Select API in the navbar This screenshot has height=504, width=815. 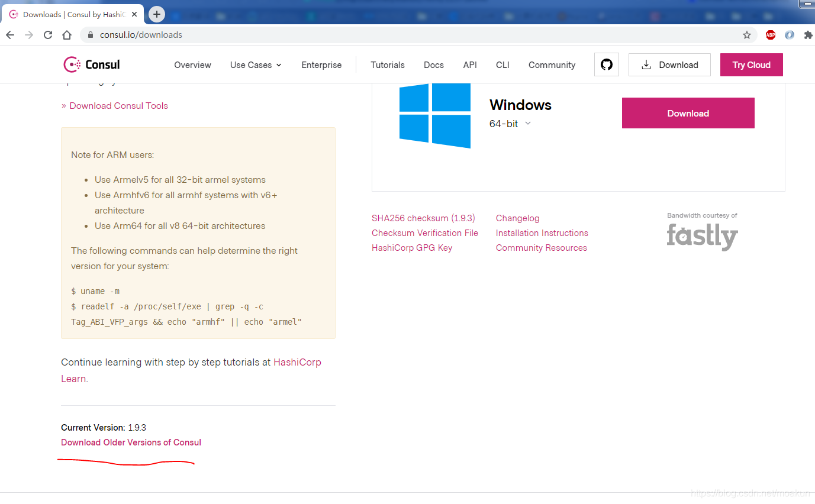[470, 65]
